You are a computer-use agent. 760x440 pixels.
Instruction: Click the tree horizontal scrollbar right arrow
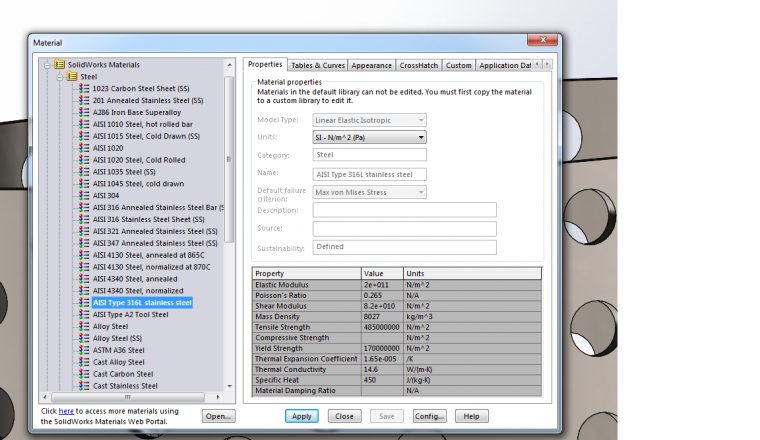coord(218,397)
